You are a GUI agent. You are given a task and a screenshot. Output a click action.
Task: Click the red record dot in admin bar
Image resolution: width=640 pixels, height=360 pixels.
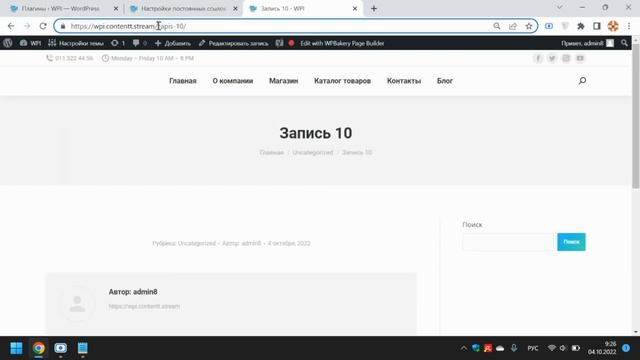pos(291,43)
